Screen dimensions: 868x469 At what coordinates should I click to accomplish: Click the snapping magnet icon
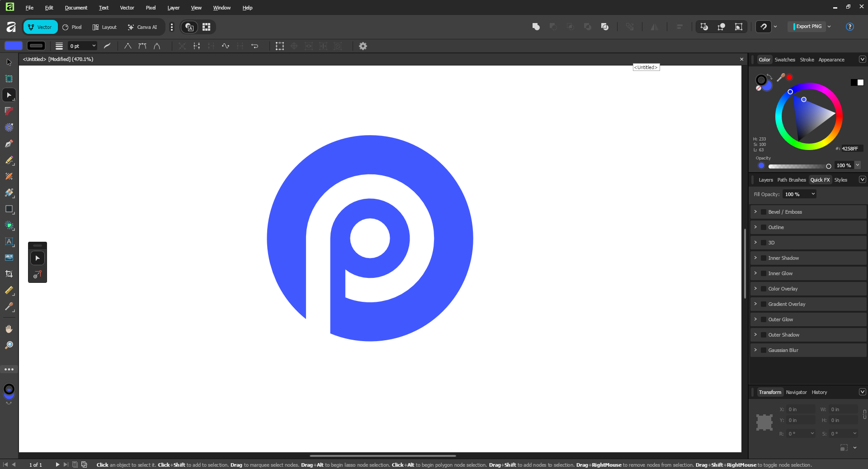point(764,27)
